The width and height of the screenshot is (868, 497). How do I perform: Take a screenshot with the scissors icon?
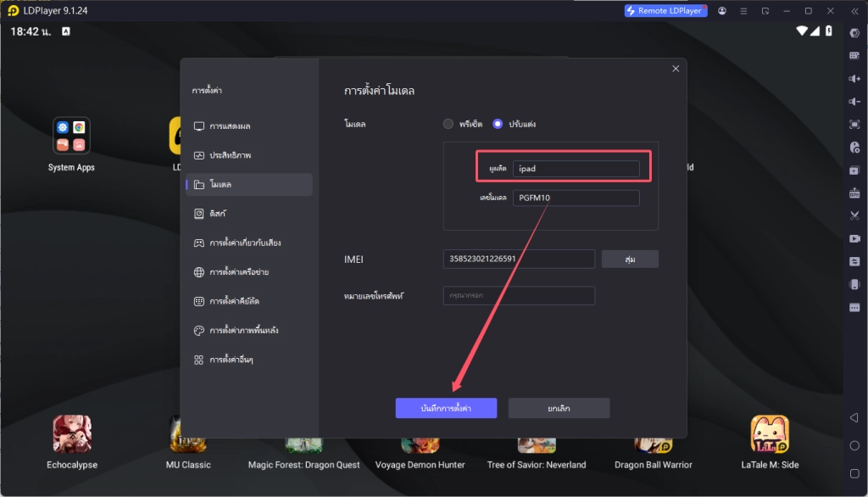tap(854, 215)
